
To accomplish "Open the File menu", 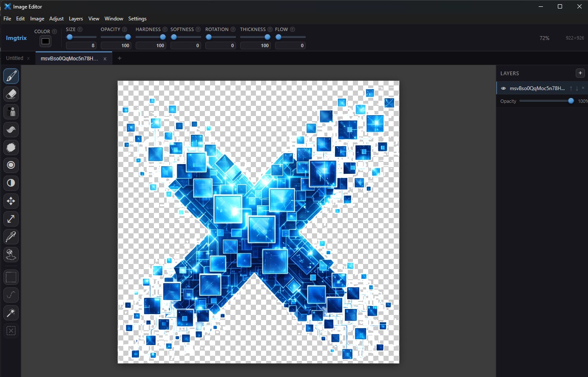I will [7, 19].
